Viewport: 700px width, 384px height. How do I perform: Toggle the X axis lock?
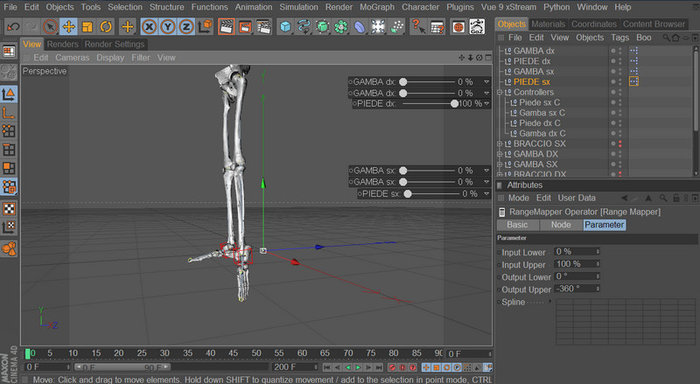coord(149,27)
